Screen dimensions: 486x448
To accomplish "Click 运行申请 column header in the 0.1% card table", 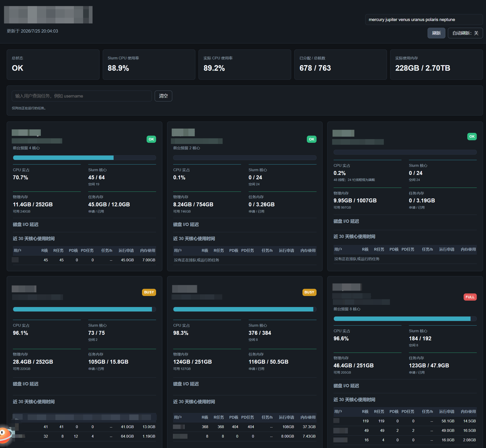I will click(x=287, y=250).
